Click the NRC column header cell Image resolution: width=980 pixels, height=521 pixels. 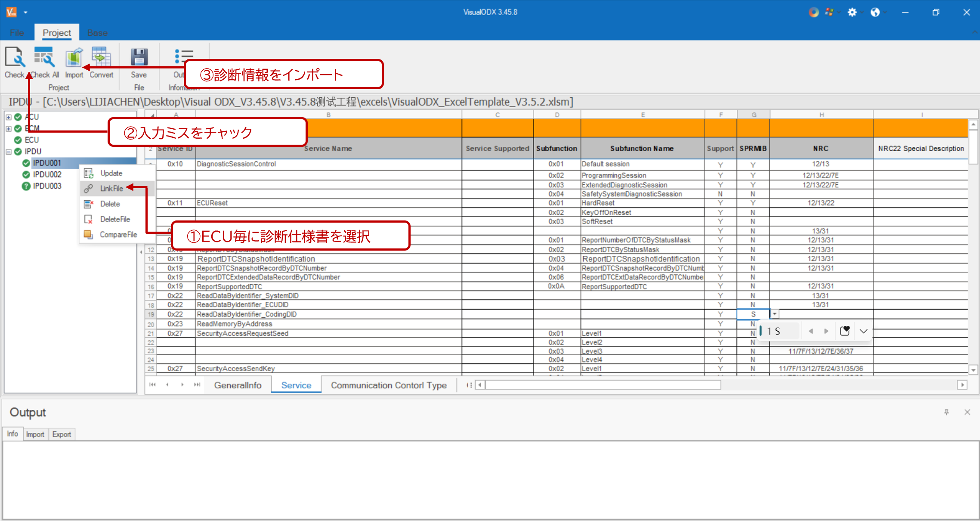click(x=821, y=149)
